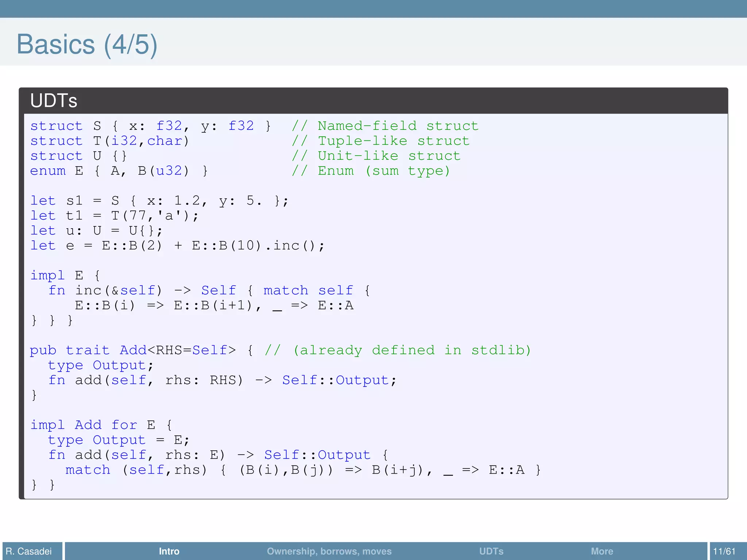Open the UDTs section in footer

[x=491, y=551]
